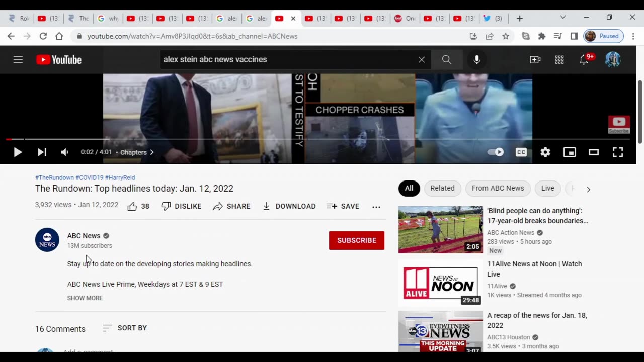Viewport: 644px width, 362px height.
Task: Bookmark this page with the star
Action: (506, 36)
